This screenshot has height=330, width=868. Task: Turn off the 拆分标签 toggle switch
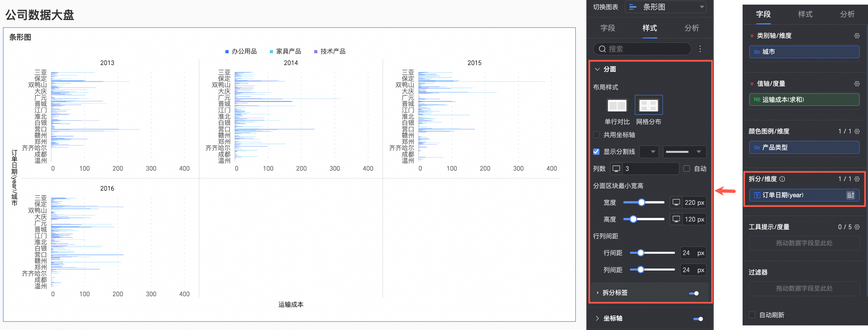[694, 293]
